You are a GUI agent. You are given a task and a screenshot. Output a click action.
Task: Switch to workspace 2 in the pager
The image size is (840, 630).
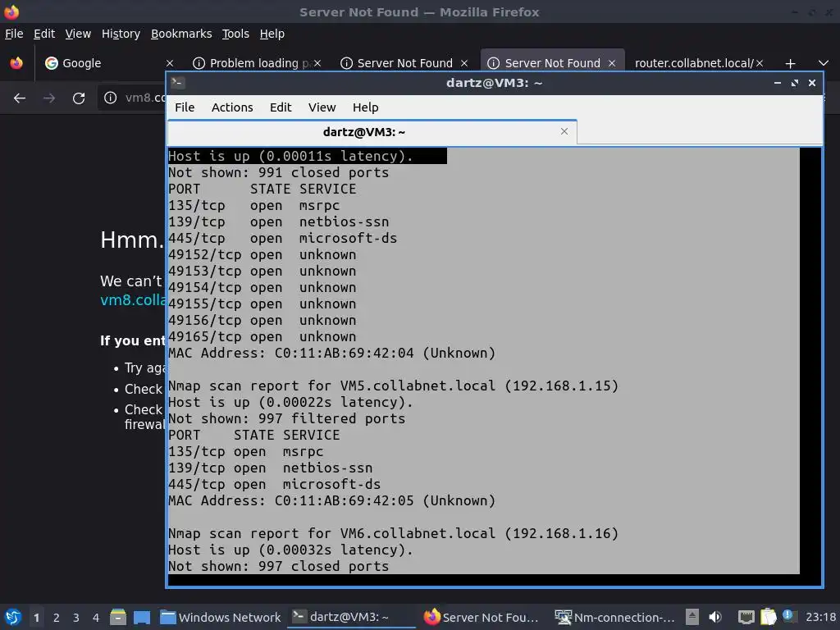pyautogui.click(x=57, y=618)
